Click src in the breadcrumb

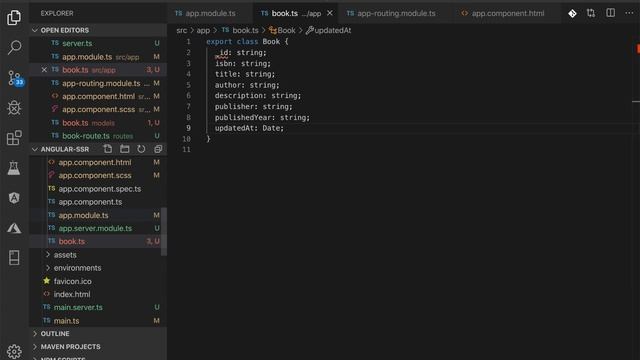[x=182, y=30]
